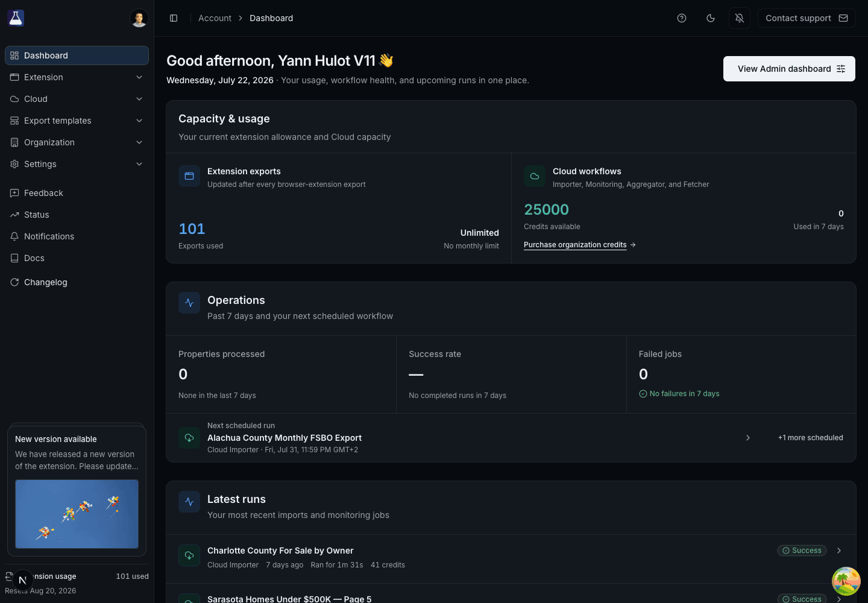The height and width of the screenshot is (603, 868).
Task: Click Purchase organization credits link
Action: click(x=580, y=245)
